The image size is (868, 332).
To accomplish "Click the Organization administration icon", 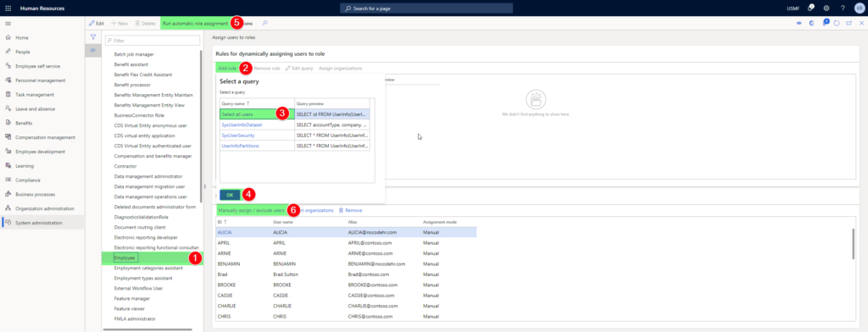I will click(x=8, y=208).
